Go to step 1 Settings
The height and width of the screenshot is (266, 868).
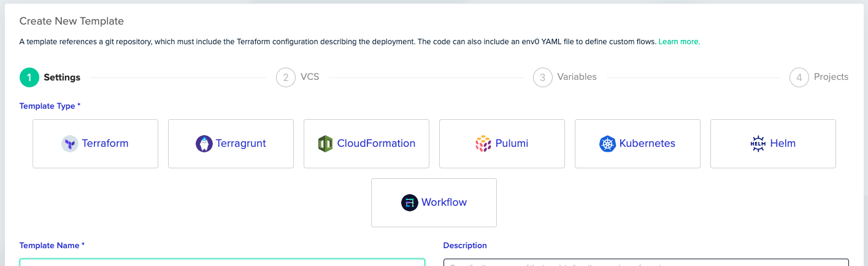[x=50, y=77]
